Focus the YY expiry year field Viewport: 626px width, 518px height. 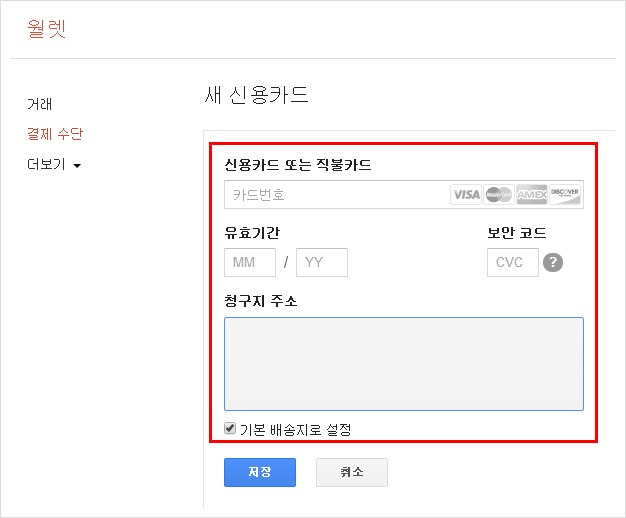tap(322, 262)
